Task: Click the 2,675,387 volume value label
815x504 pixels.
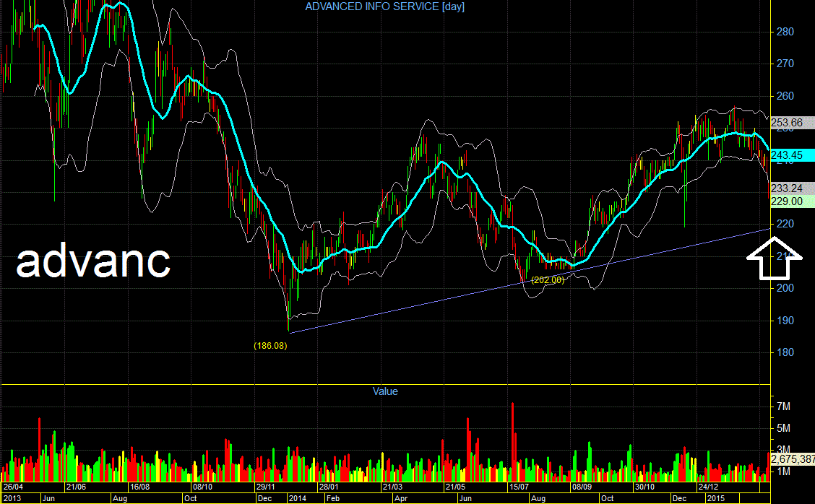Action: [x=793, y=459]
